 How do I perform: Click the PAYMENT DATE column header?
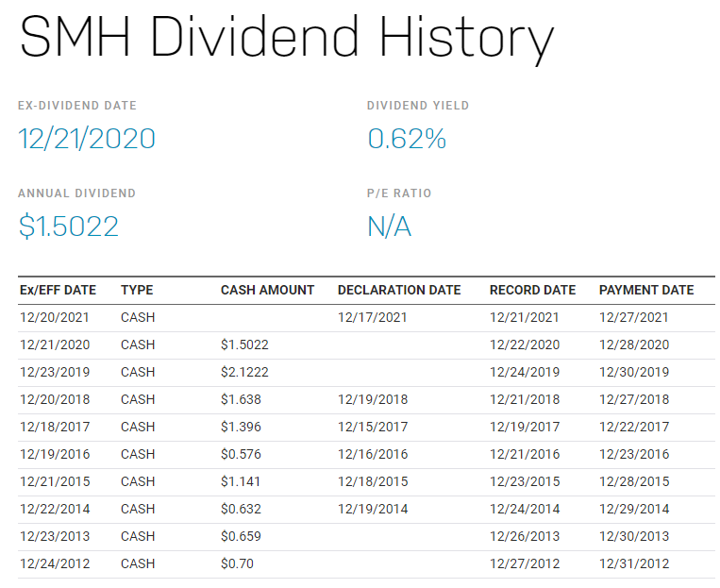click(x=646, y=290)
